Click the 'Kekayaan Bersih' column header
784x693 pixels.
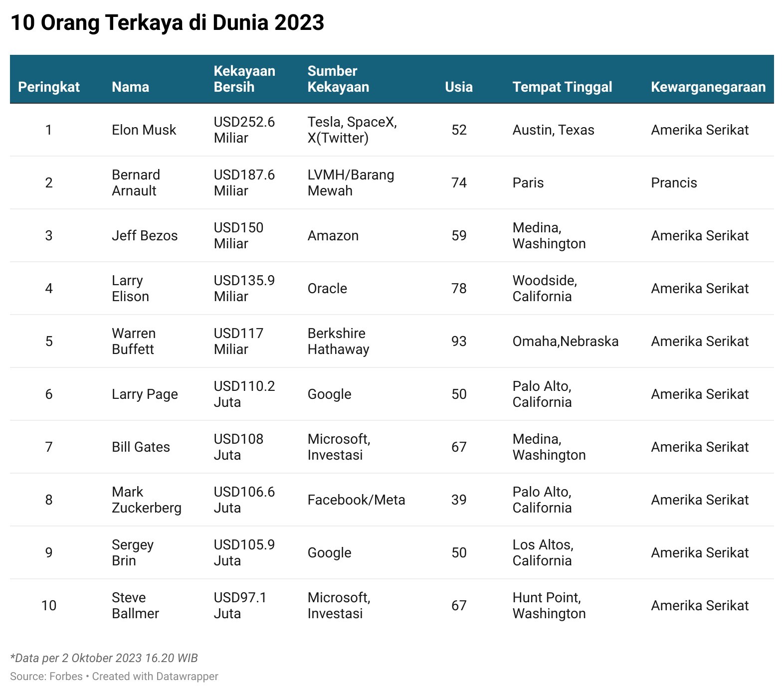tap(244, 79)
